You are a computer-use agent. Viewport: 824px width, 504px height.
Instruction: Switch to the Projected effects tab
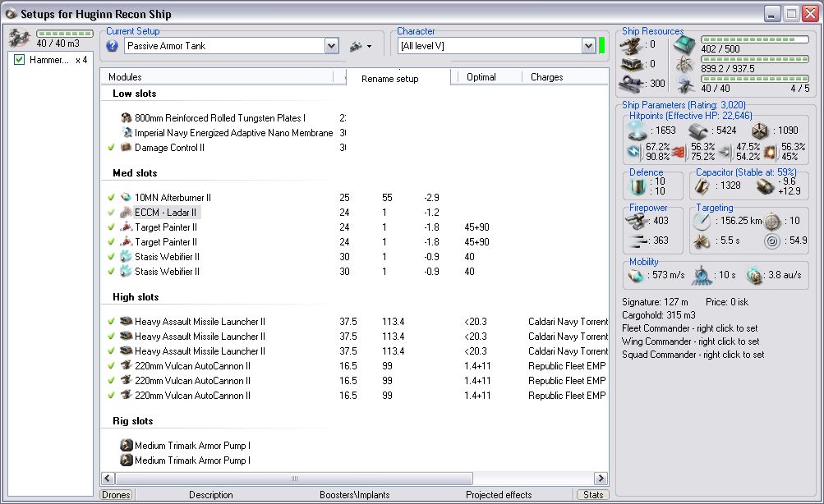[499, 494]
